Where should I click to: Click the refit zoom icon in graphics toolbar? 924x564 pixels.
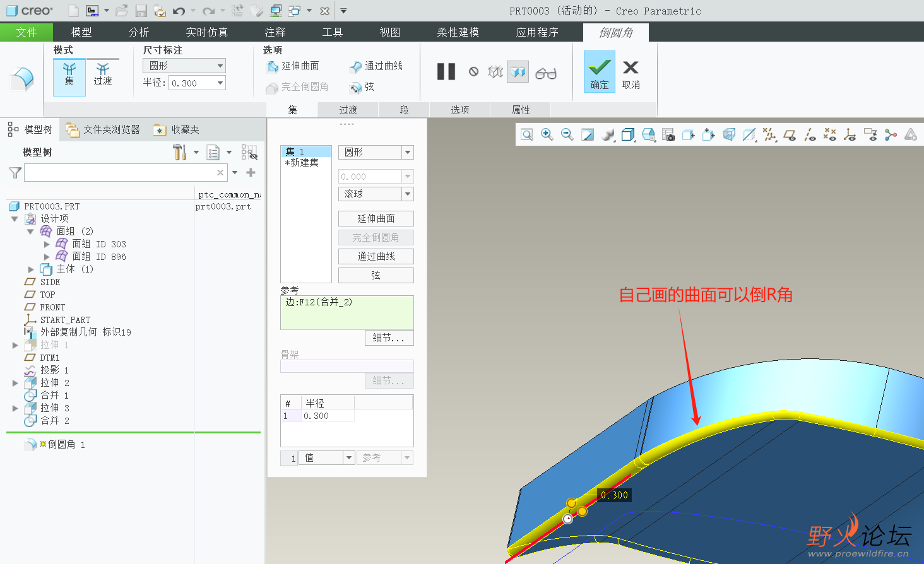pyautogui.click(x=527, y=134)
